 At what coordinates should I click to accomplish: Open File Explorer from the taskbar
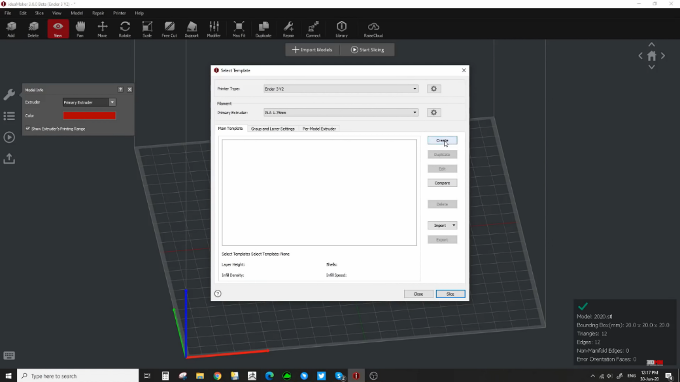click(x=200, y=376)
